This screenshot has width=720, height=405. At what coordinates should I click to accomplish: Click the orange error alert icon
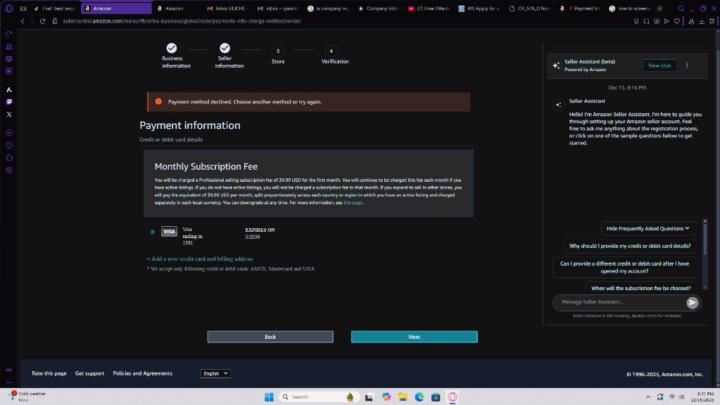(x=158, y=101)
